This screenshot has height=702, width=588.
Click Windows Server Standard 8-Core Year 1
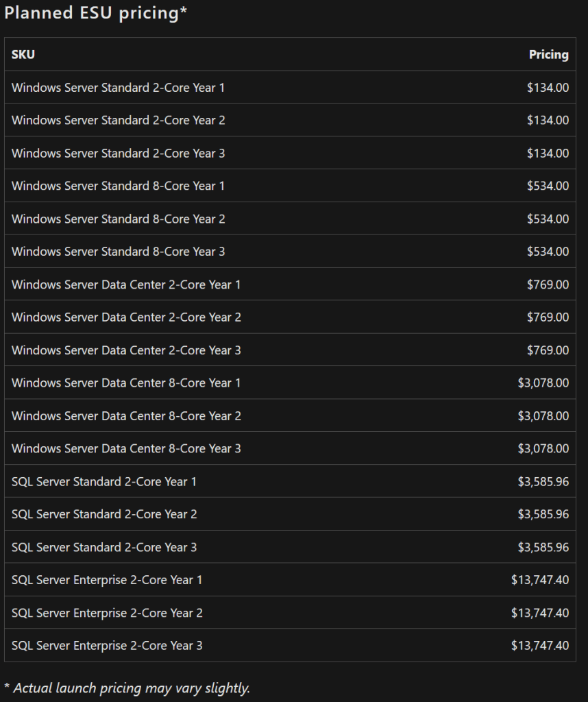[x=118, y=186]
